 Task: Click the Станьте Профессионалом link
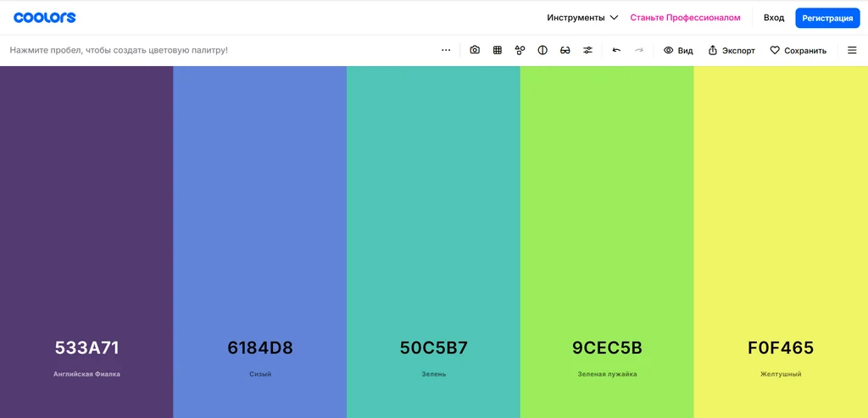[x=685, y=18]
